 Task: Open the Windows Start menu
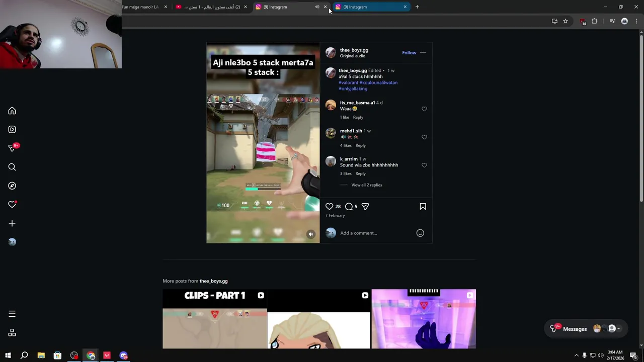(x=8, y=355)
